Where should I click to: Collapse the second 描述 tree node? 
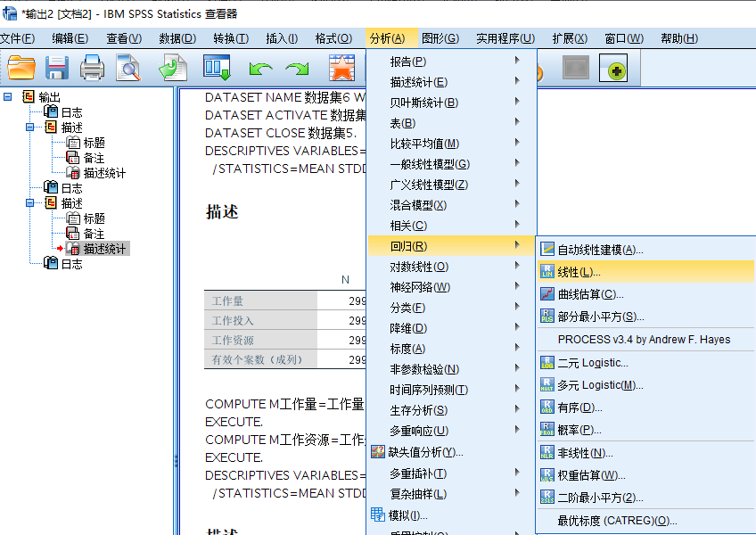tap(30, 203)
